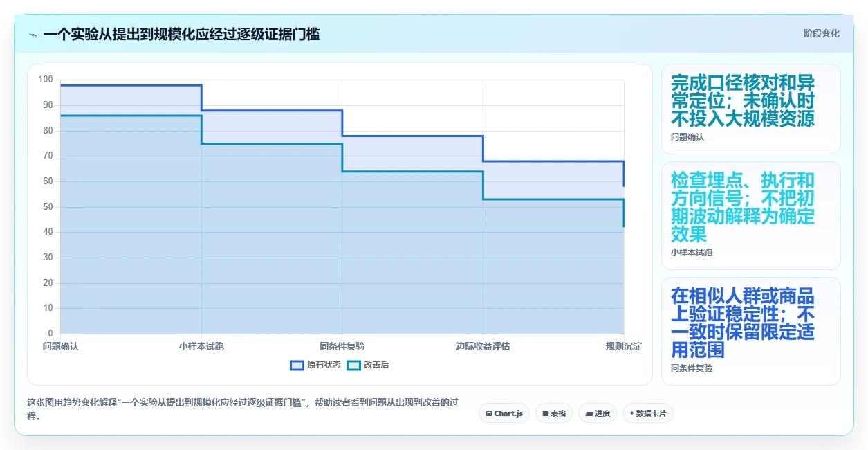
Task: Click the blue 原有状态 legend color box
Action: [x=297, y=366]
